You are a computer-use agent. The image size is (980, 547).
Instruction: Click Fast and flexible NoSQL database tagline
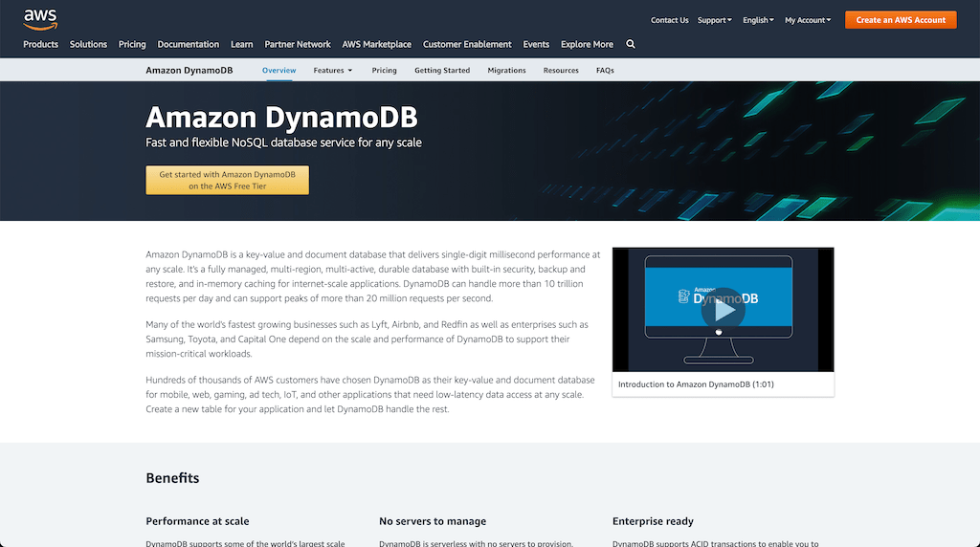coord(283,143)
